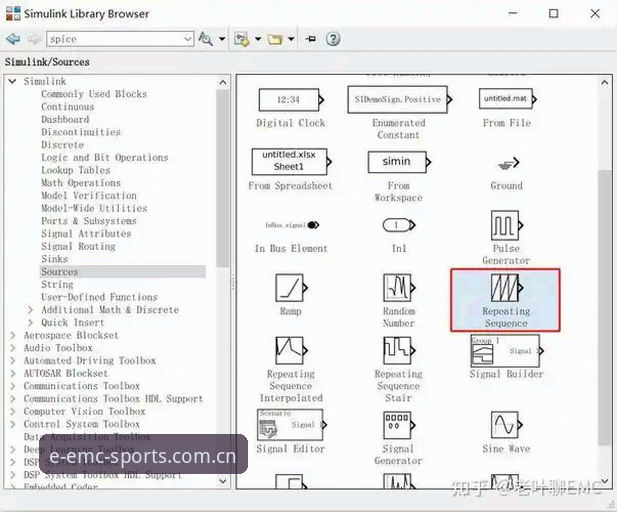This screenshot has height=512, width=617.
Task: Open the folder dropdown arrow
Action: (x=291, y=39)
